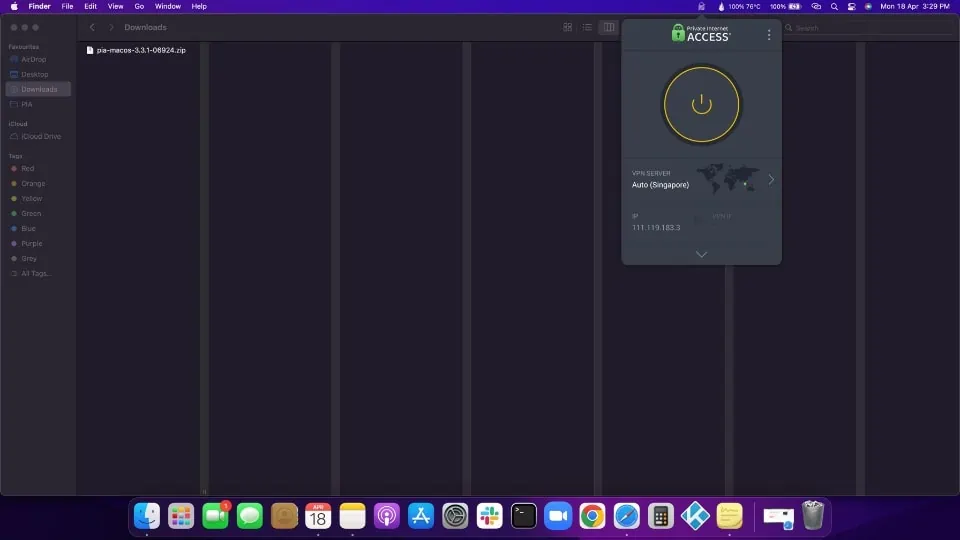Open Finder from the Dock

pyautogui.click(x=147, y=516)
